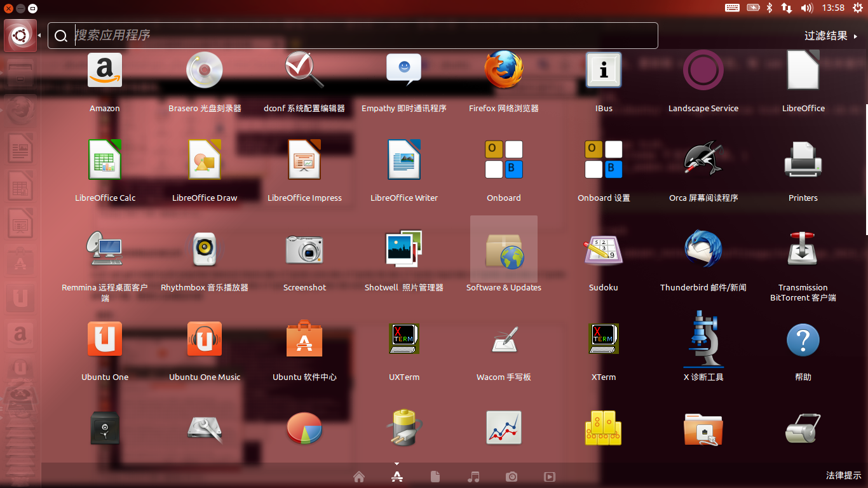Open the battery power statistics application

point(404,428)
